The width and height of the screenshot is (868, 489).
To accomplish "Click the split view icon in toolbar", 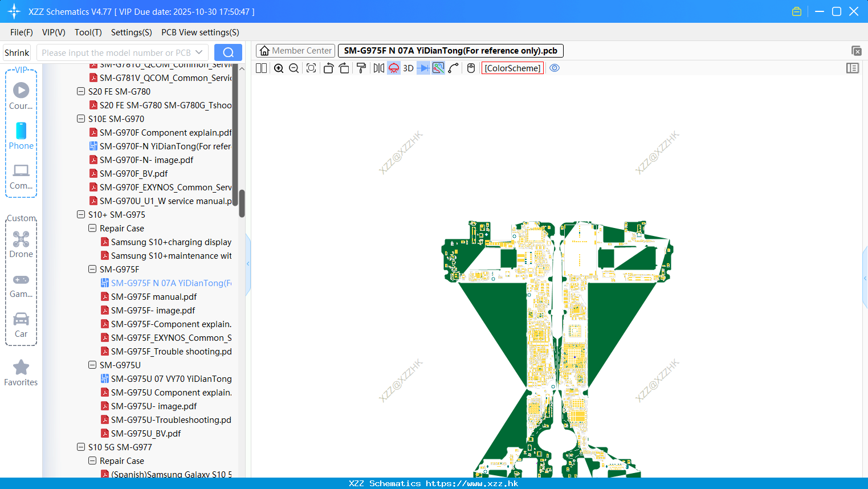I will [261, 68].
